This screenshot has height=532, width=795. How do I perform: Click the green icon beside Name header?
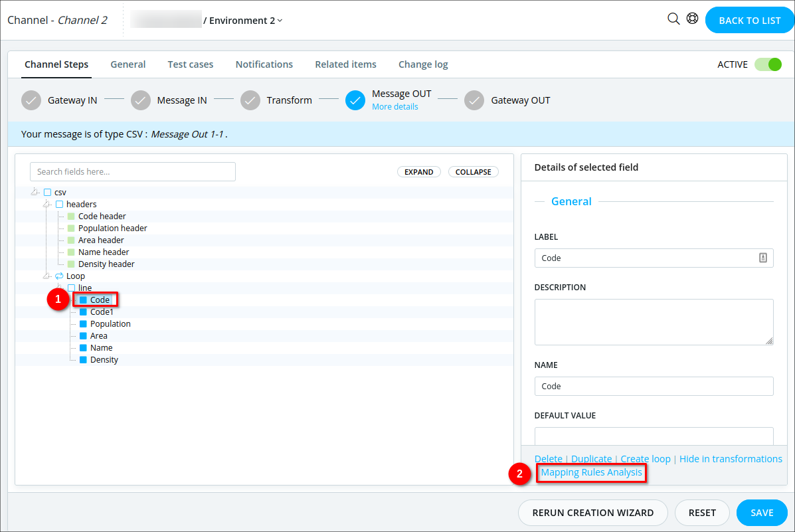click(71, 252)
